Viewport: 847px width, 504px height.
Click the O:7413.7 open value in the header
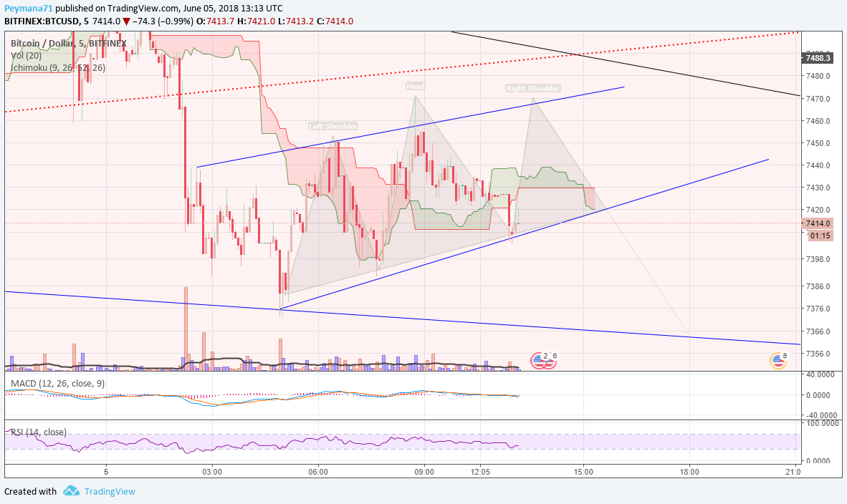(215, 21)
